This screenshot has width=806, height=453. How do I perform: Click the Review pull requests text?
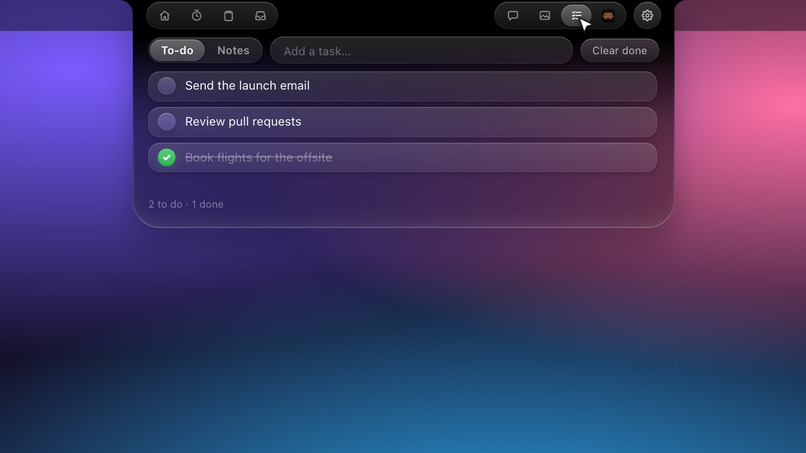point(243,122)
